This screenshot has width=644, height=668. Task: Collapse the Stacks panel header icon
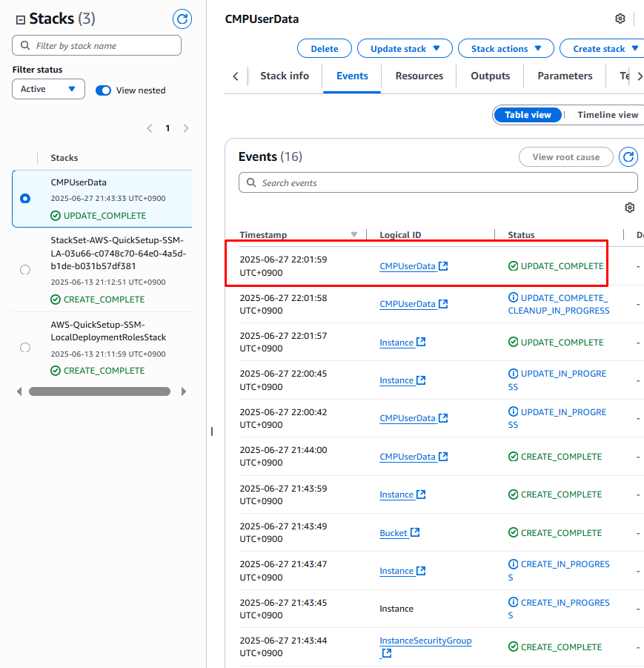click(x=20, y=20)
